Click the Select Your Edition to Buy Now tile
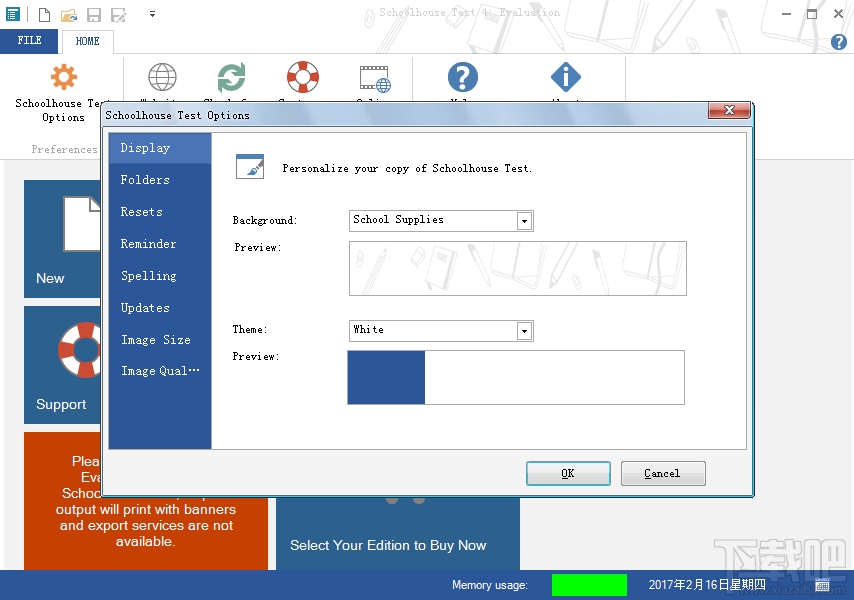This screenshot has width=854, height=600. pos(398,534)
